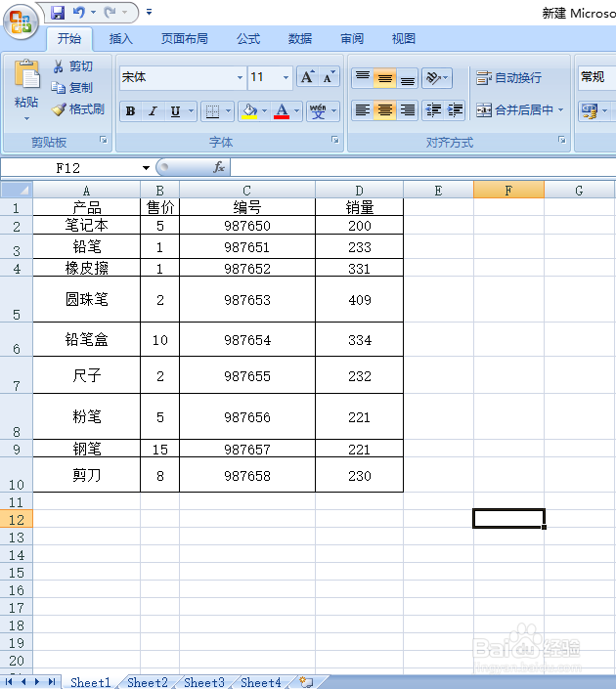
Task: Select column F header
Action: click(508, 191)
